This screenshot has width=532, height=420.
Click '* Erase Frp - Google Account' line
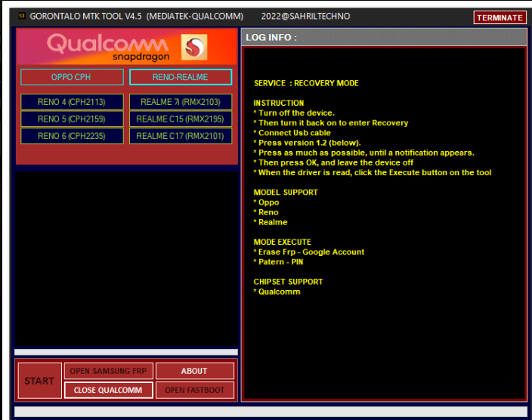(x=309, y=252)
